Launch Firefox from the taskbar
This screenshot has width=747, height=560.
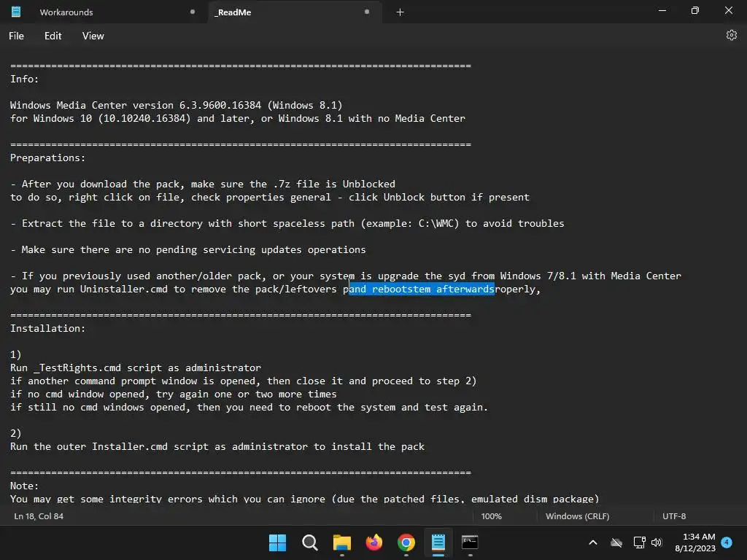coord(374,542)
